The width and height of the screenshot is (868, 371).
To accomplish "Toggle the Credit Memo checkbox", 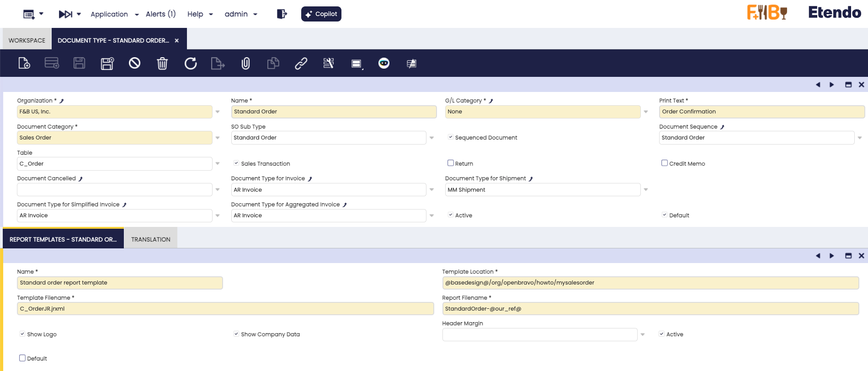I will tap(665, 163).
